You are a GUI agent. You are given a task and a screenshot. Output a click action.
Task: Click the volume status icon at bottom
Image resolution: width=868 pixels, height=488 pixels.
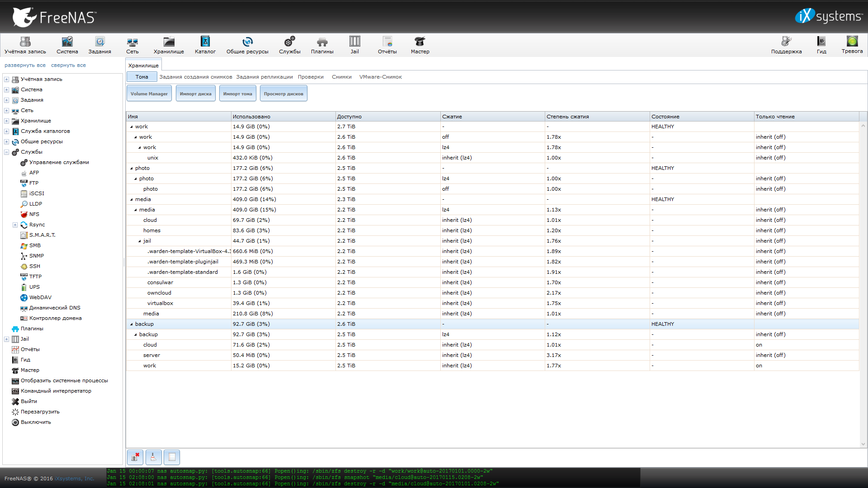coord(172,457)
